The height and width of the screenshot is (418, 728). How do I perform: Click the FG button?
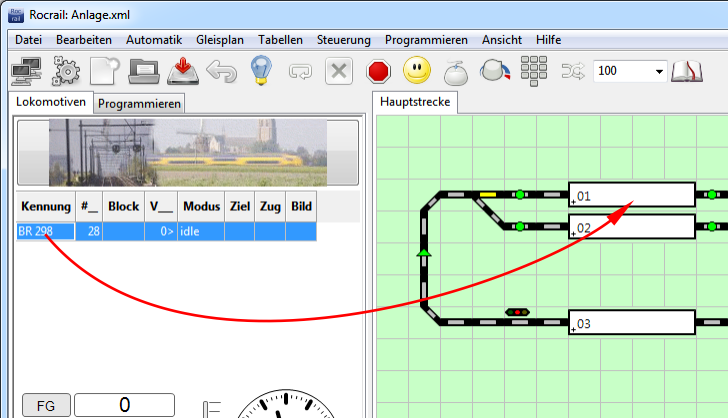point(46,405)
